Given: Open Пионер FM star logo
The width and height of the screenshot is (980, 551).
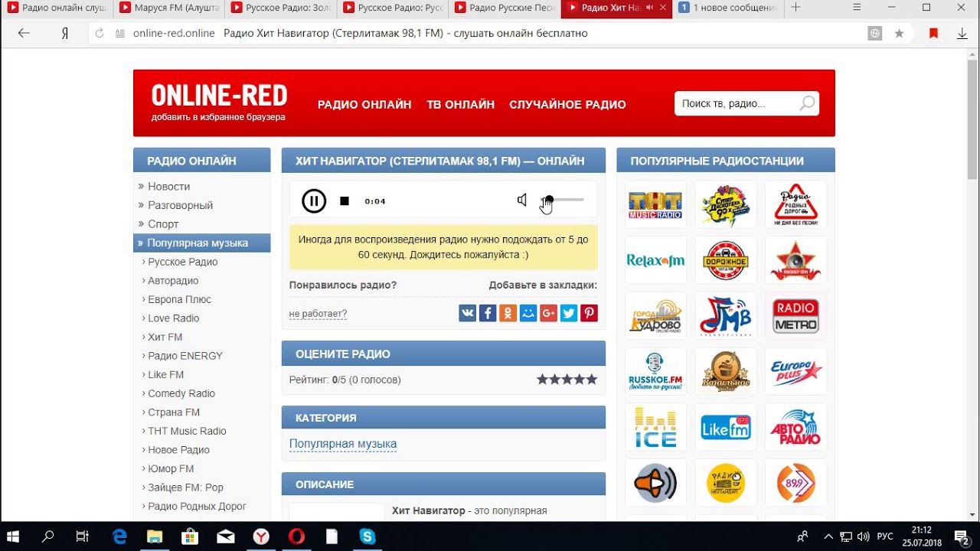Looking at the screenshot, I should click(796, 260).
